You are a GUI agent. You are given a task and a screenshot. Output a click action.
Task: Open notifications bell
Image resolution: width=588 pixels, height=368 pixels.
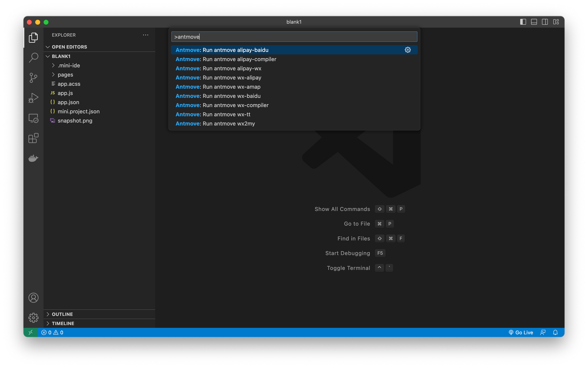tap(555, 332)
